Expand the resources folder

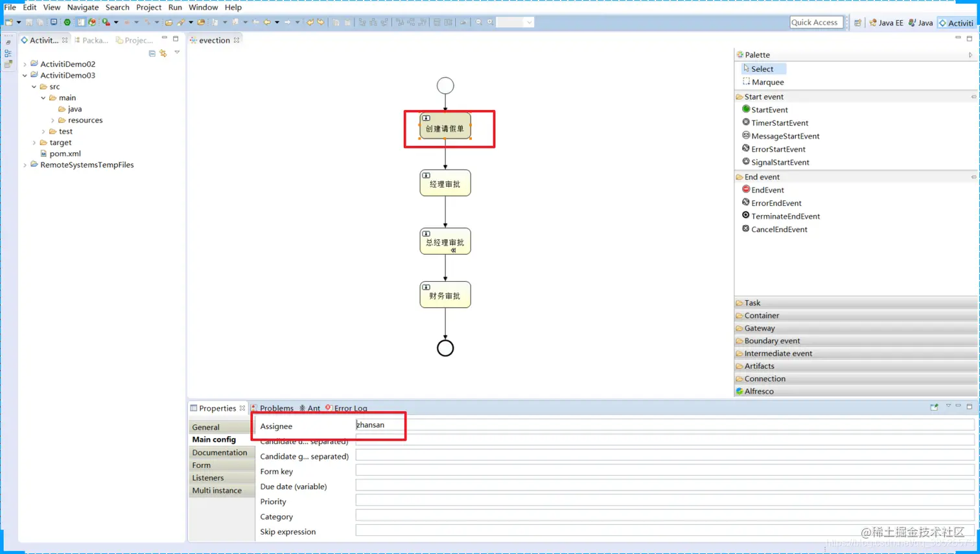(x=53, y=120)
